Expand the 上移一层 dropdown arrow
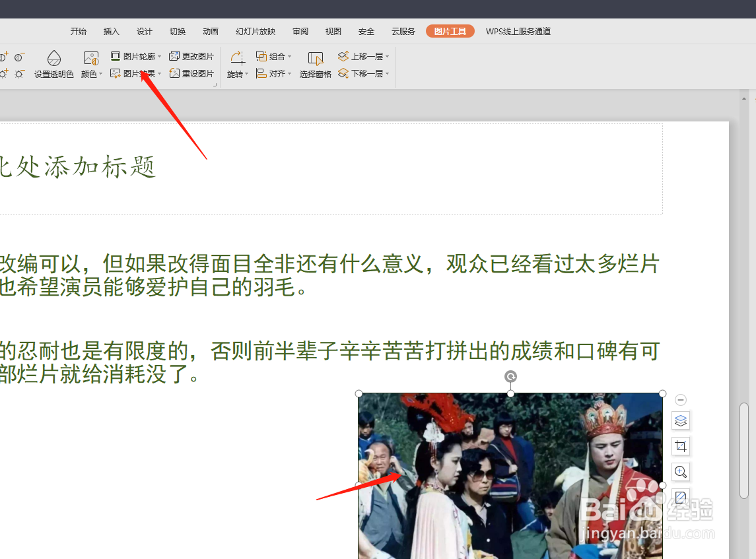The width and height of the screenshot is (756, 559). coord(388,56)
